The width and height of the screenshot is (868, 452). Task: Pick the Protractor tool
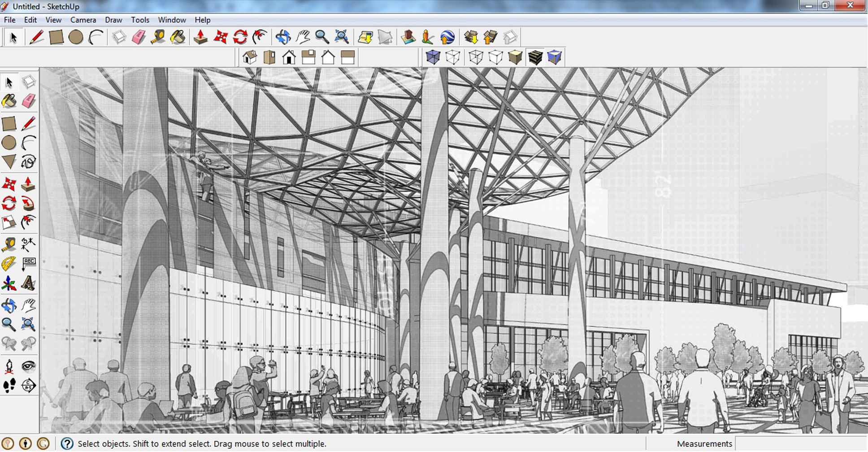(x=9, y=264)
